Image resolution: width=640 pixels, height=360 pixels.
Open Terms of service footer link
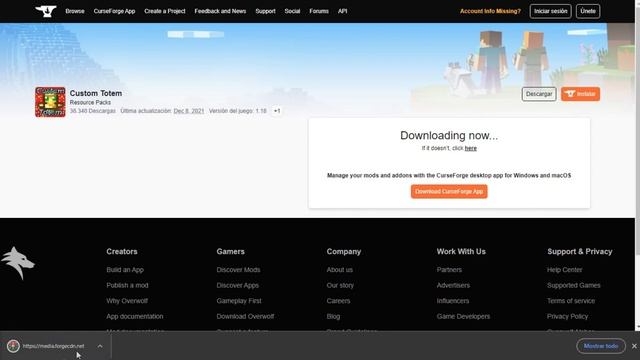pyautogui.click(x=571, y=301)
